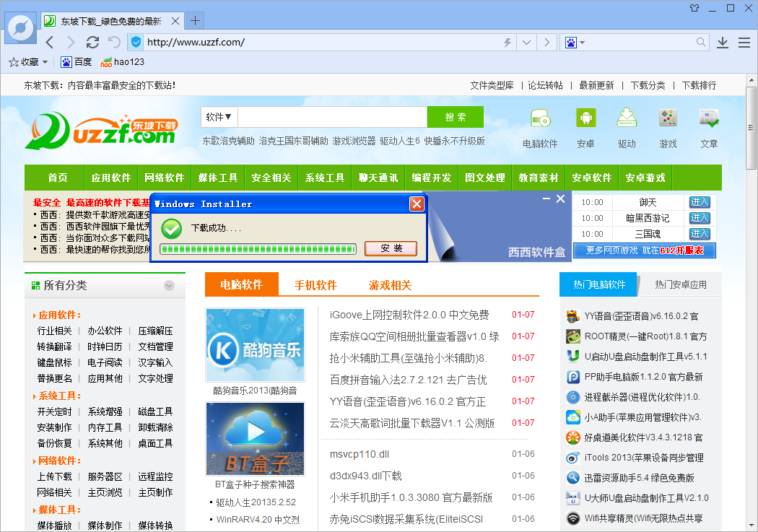Open the 系统工具 navigation menu item
758x532 pixels.
click(325, 178)
